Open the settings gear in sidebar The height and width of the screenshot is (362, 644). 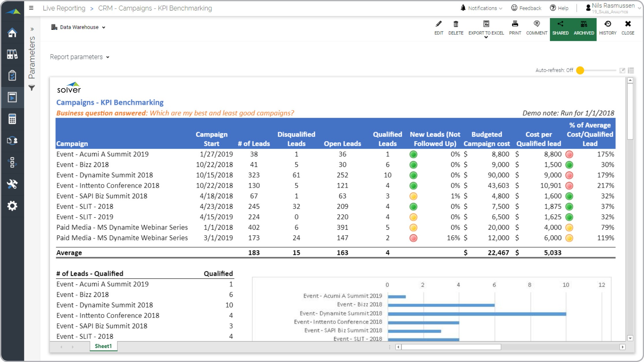(12, 206)
